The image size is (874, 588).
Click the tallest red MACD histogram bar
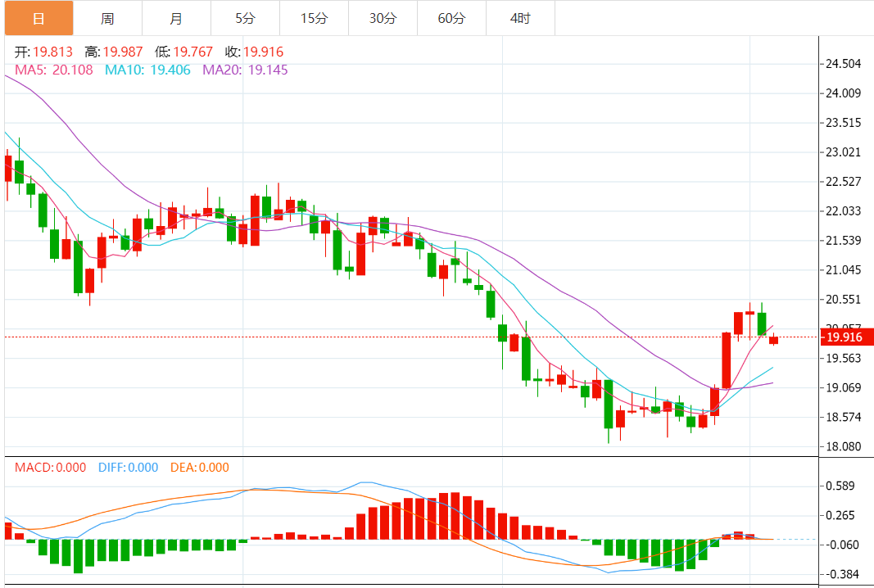455,516
